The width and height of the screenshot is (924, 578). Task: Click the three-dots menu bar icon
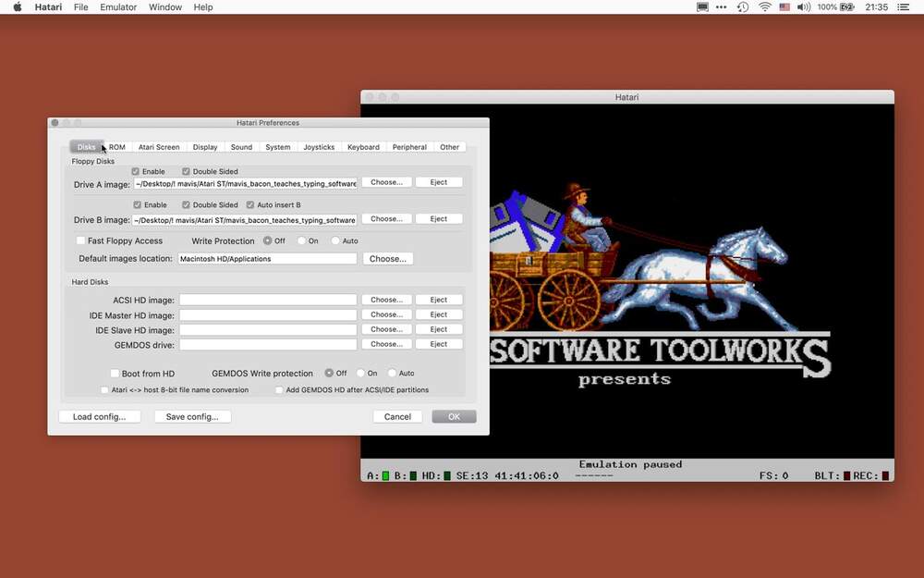click(x=722, y=7)
